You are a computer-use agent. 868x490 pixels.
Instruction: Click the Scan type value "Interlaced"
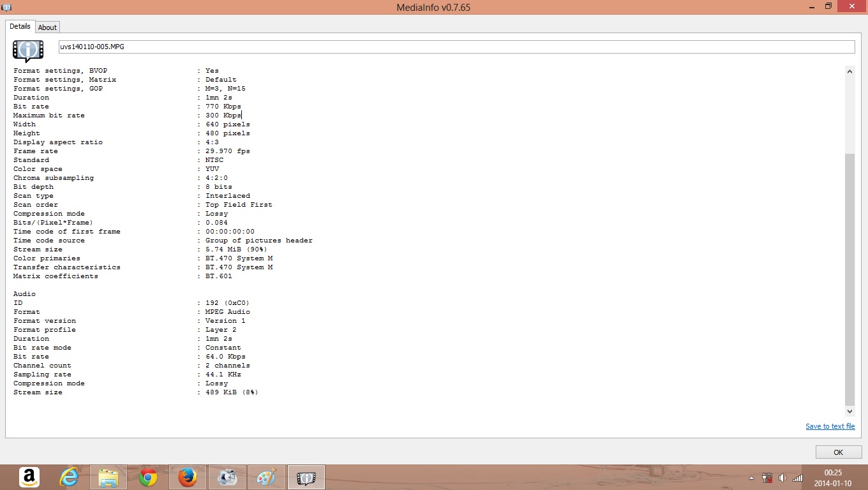point(228,196)
